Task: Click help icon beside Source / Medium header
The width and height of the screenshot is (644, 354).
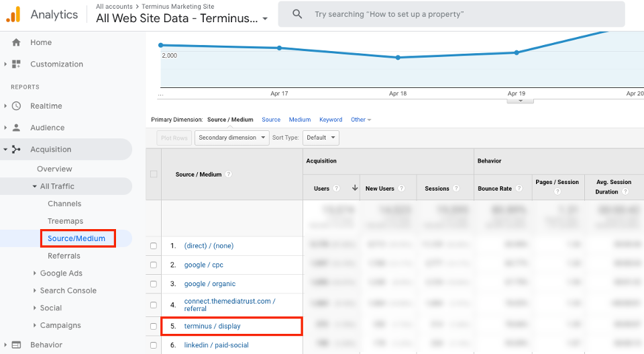Action: coord(229,175)
